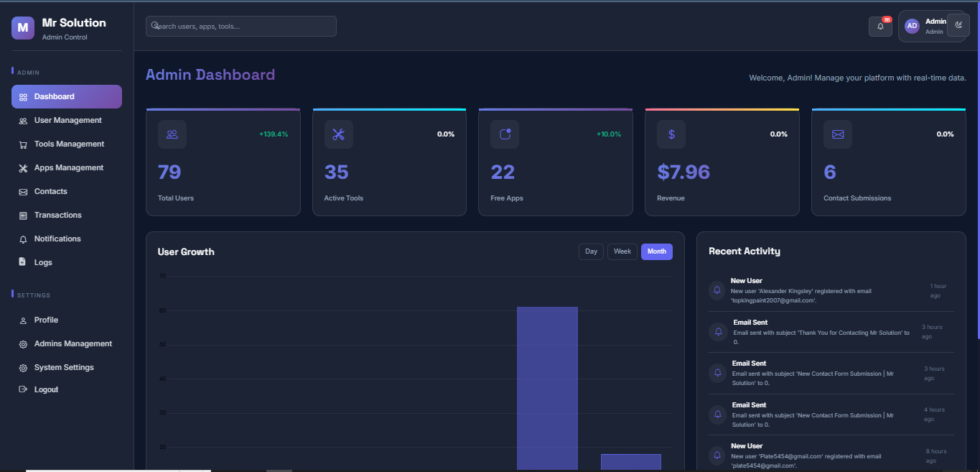
Task: Open Email Sent entry from 4 hours ago
Action: [x=831, y=415]
